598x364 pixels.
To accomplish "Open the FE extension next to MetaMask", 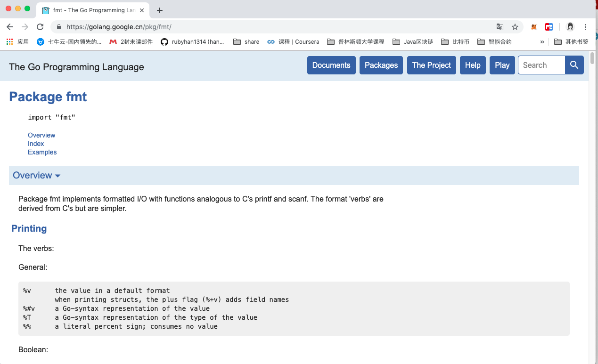I will click(549, 27).
